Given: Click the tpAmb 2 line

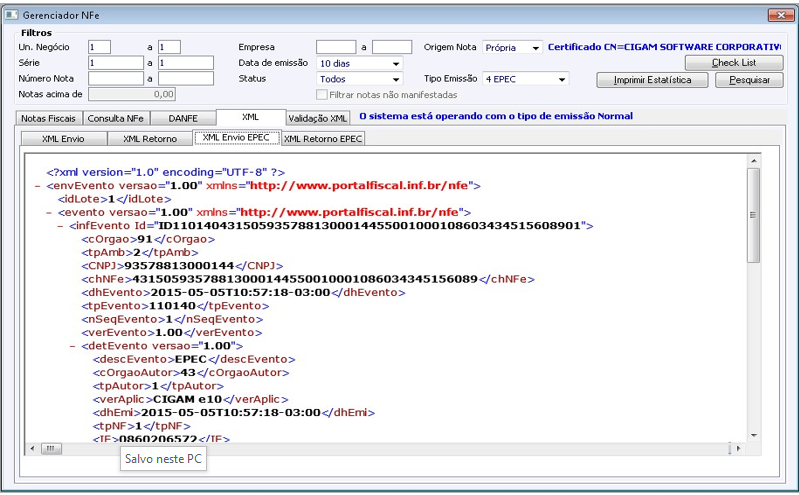Looking at the screenshot, I should point(140,252).
